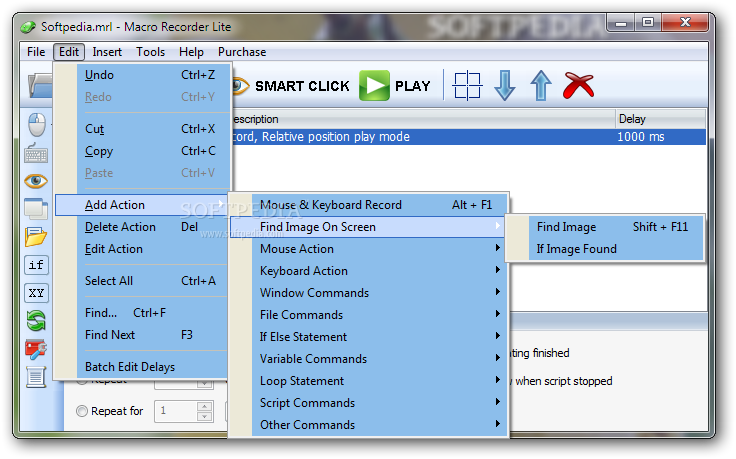Click the 1000 ms delay cell
The image size is (736, 459).
[641, 137]
